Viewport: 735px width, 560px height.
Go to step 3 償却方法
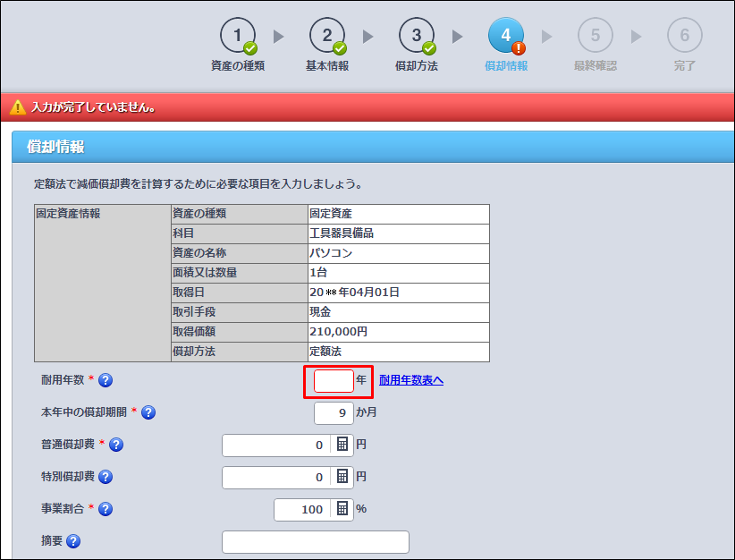417,45
